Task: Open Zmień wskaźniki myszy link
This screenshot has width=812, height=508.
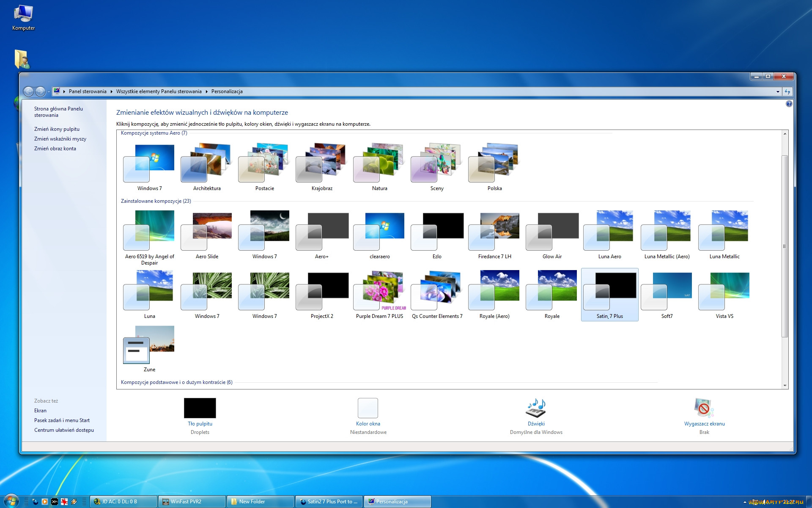Action: pyautogui.click(x=60, y=139)
